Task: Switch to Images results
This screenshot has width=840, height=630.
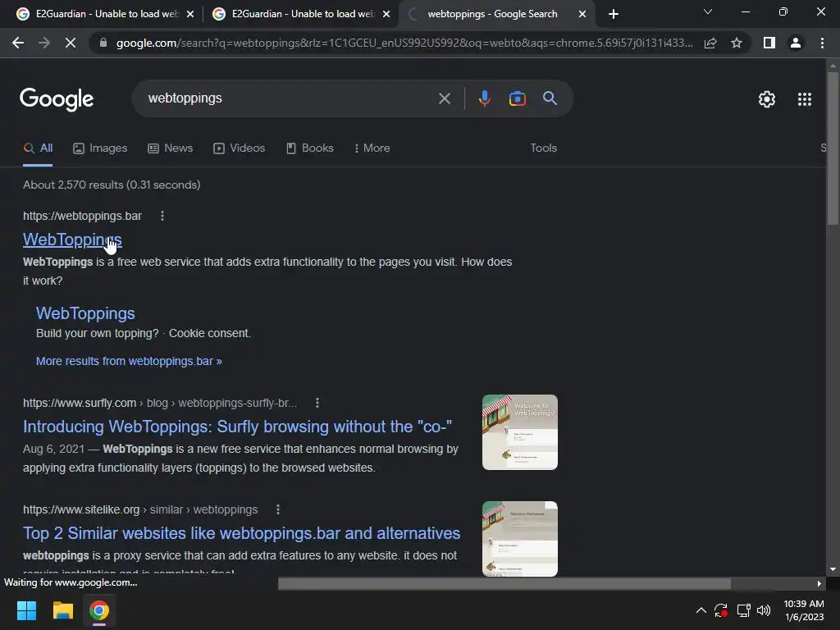Action: [100, 148]
